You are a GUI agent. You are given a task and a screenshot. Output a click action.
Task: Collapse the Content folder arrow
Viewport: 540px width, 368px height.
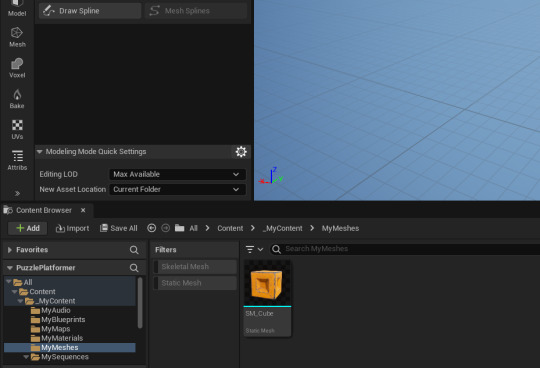14,292
